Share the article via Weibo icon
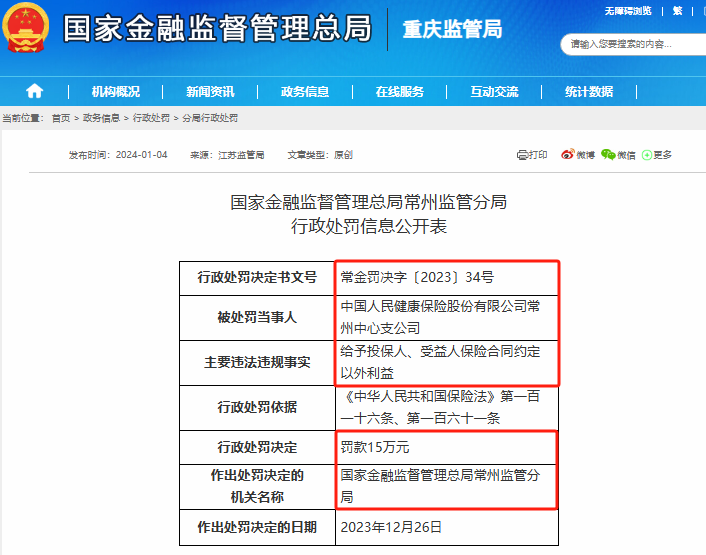Screen dimensions: 706x555 tap(567, 155)
